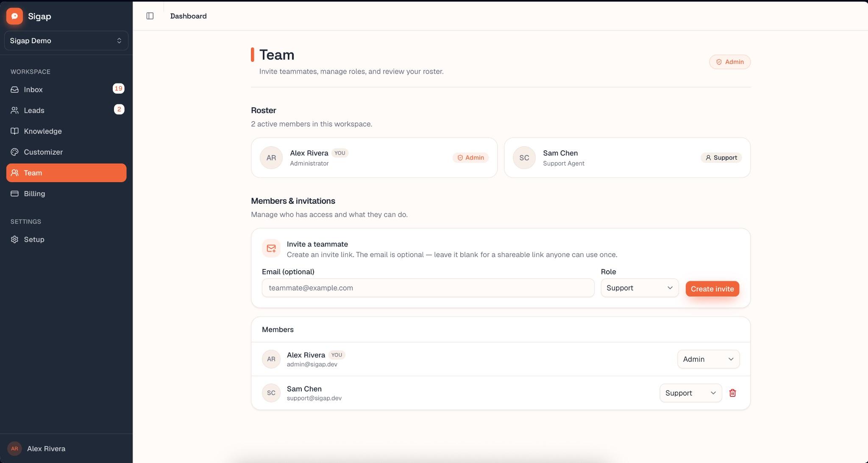Click the Knowledge book icon

click(15, 131)
